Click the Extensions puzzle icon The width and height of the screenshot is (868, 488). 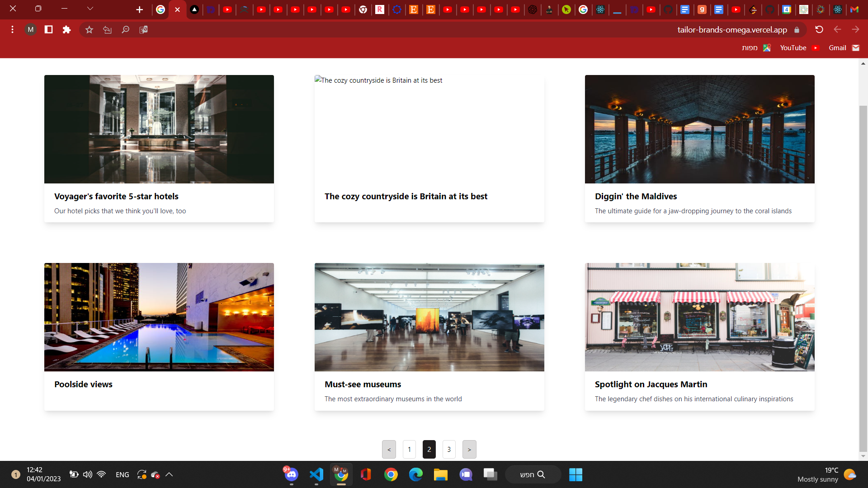(66, 29)
